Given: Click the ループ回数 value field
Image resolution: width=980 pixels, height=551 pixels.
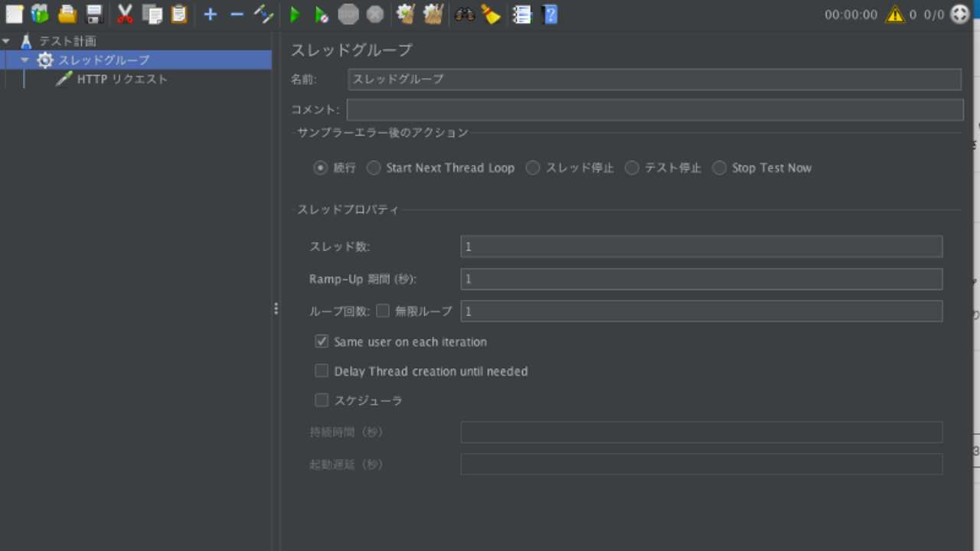Looking at the screenshot, I should [701, 311].
